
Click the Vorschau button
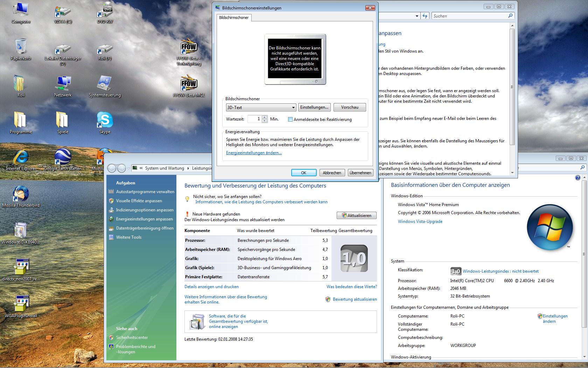click(350, 107)
